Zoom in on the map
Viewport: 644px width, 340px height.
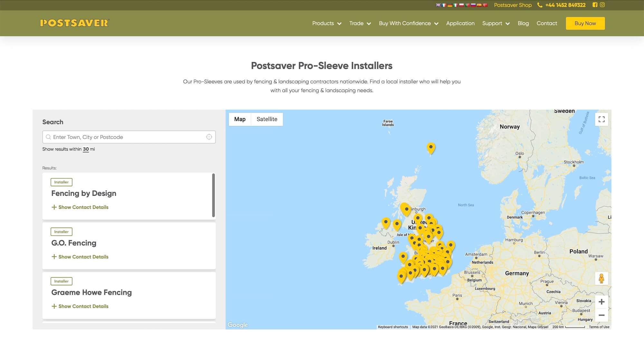(x=601, y=302)
